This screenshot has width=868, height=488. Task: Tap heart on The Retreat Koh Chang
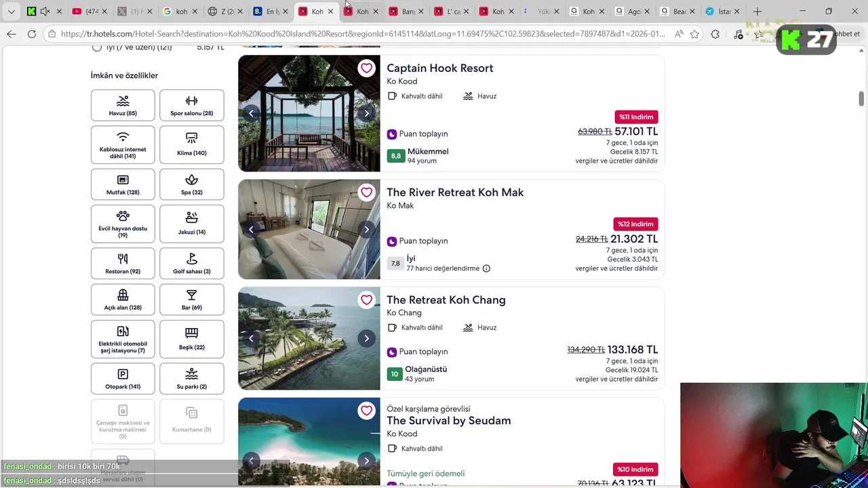tap(366, 300)
